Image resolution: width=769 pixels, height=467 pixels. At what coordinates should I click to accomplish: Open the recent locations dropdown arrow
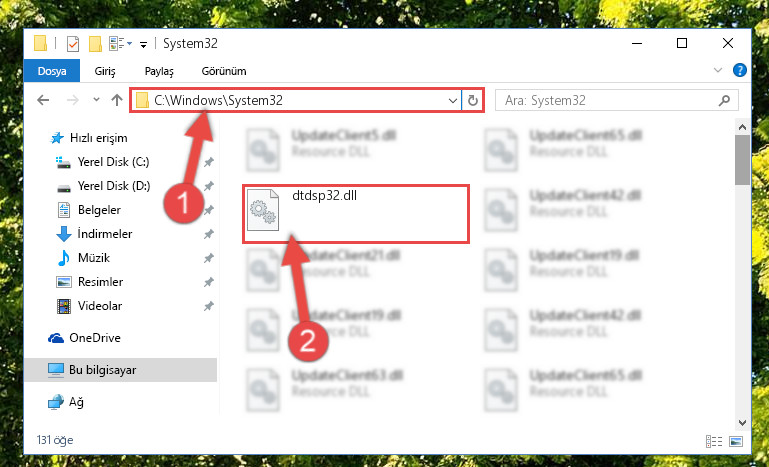tap(96, 100)
